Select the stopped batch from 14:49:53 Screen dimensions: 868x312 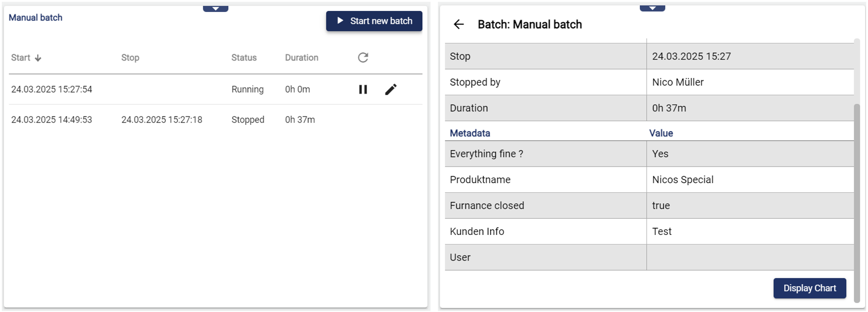click(51, 120)
